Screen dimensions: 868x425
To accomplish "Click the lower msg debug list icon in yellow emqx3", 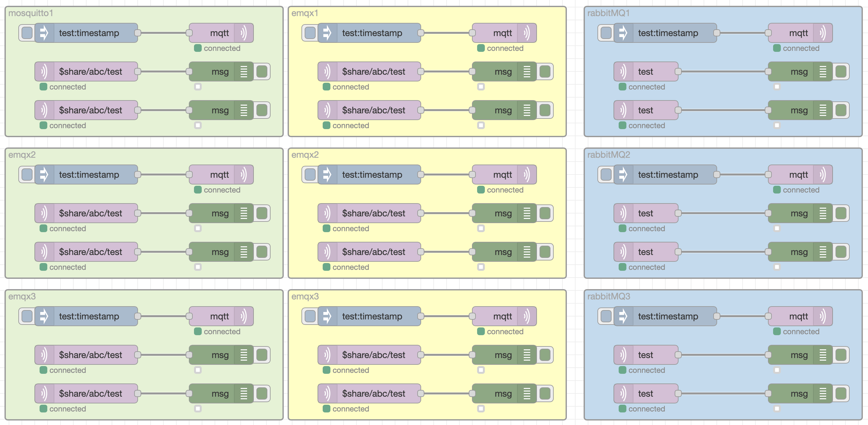I will pyautogui.click(x=527, y=393).
